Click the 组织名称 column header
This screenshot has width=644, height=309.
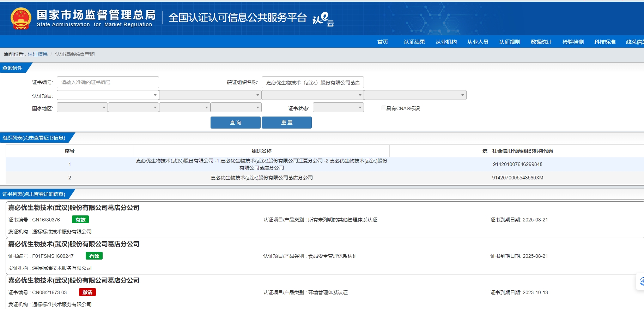(262, 151)
